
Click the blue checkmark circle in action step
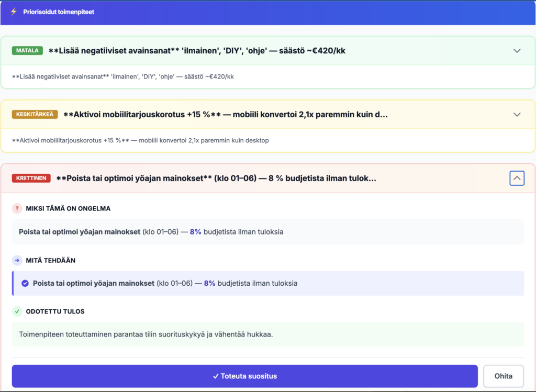pos(25,283)
